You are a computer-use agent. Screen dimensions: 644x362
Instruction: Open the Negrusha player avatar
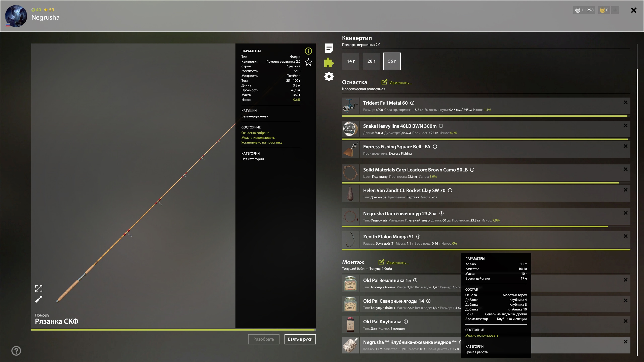16,16
